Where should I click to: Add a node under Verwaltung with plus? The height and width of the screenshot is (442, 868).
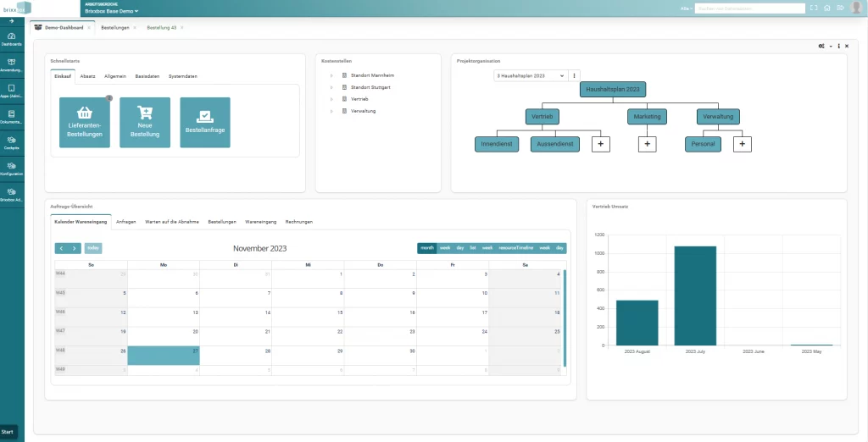click(x=743, y=145)
